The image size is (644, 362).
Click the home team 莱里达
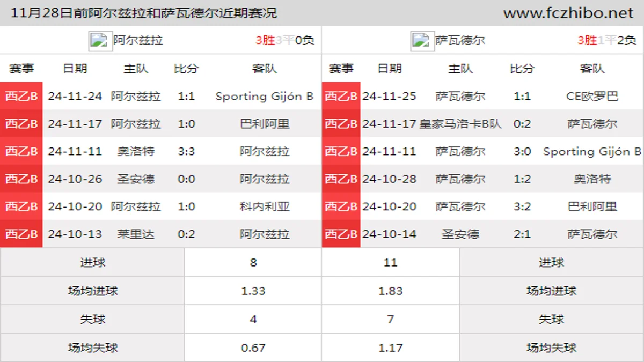point(136,234)
